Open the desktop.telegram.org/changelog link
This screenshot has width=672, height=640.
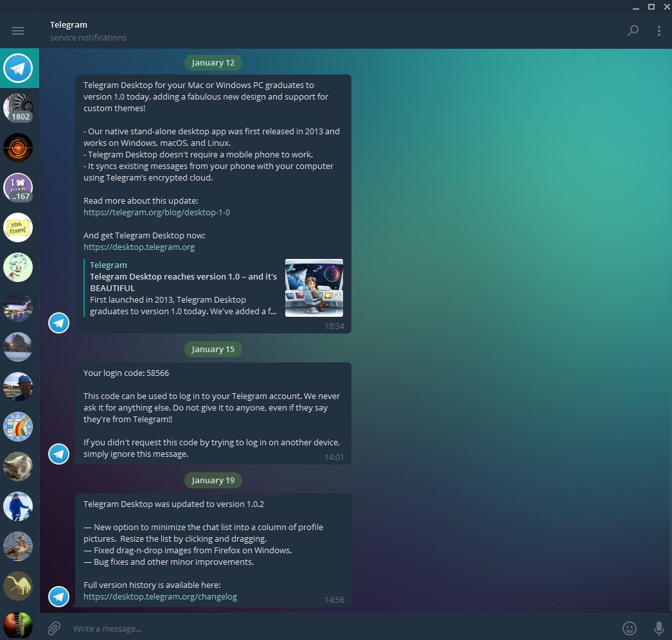[160, 597]
